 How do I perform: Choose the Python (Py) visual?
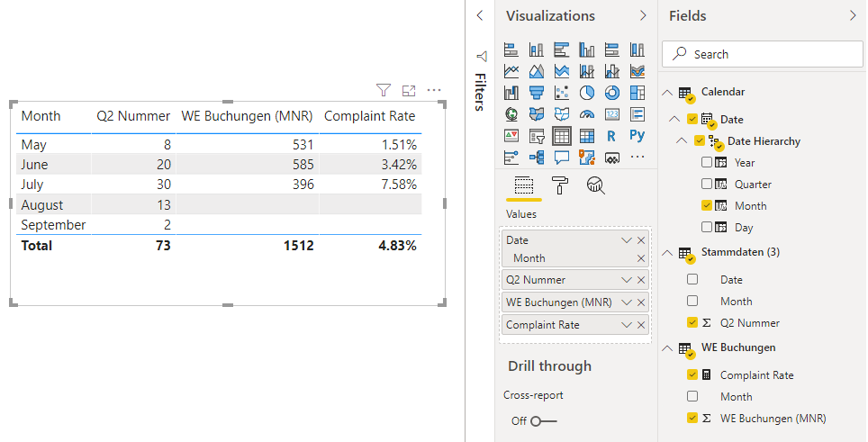point(637,136)
